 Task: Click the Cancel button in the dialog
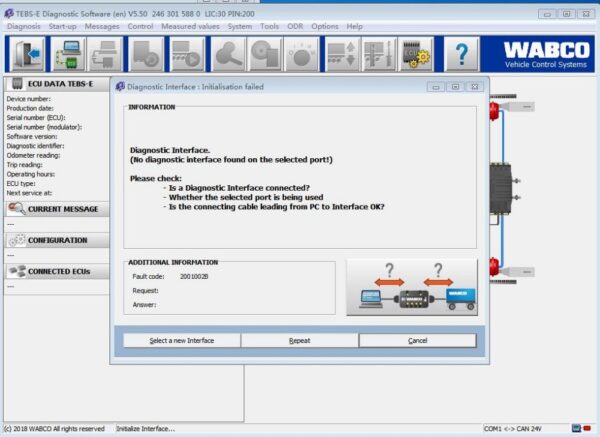pyautogui.click(x=417, y=341)
